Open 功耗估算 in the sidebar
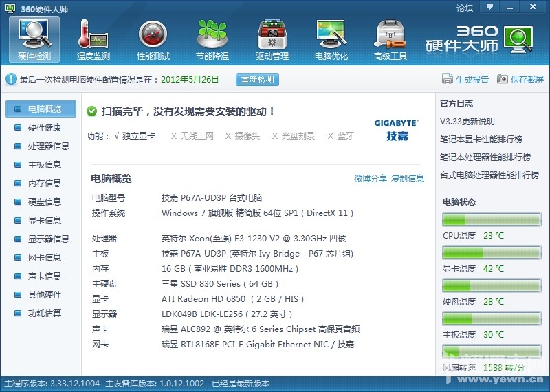 click(x=44, y=314)
